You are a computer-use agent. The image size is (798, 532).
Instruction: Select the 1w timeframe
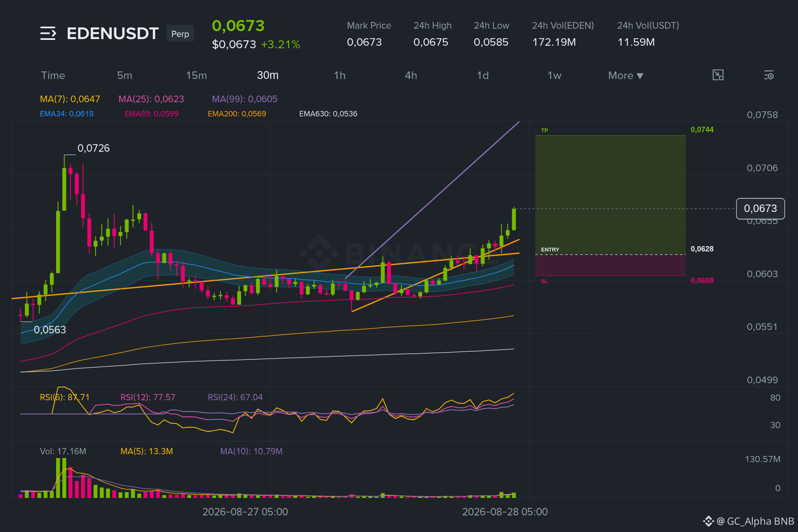554,76
